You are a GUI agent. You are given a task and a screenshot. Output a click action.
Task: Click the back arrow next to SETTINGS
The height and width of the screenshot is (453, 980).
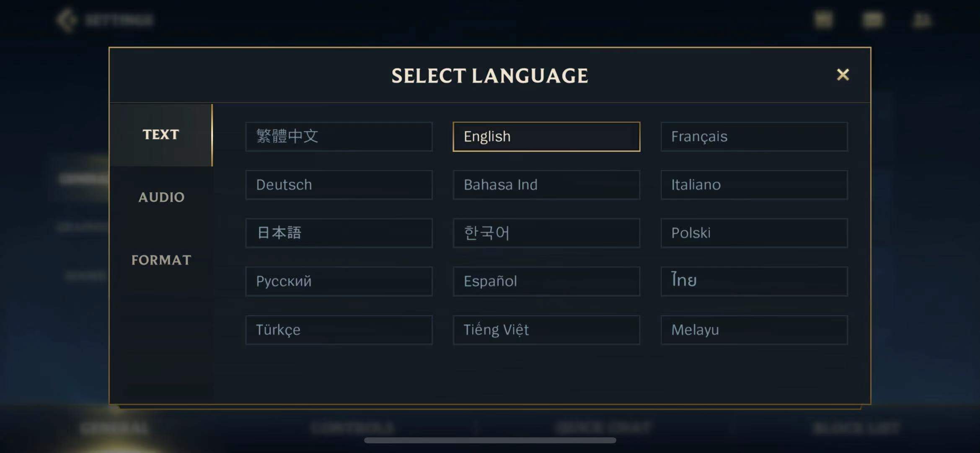coord(67,19)
